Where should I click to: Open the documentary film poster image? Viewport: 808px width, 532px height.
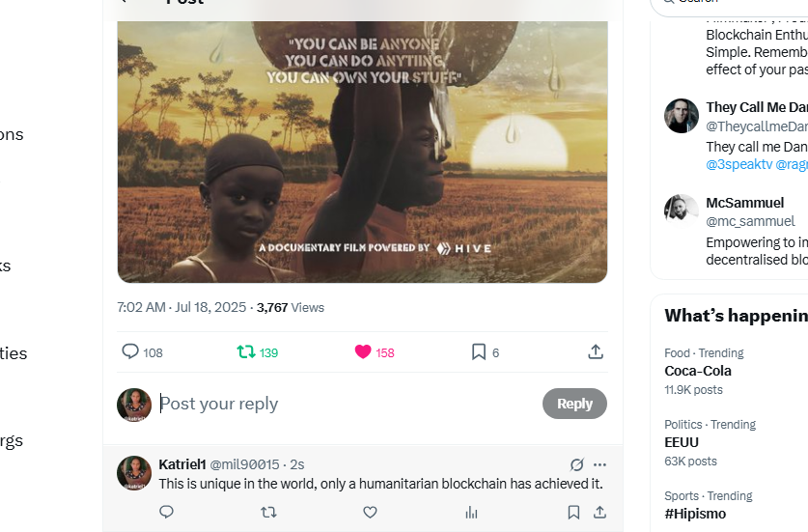tap(362, 153)
